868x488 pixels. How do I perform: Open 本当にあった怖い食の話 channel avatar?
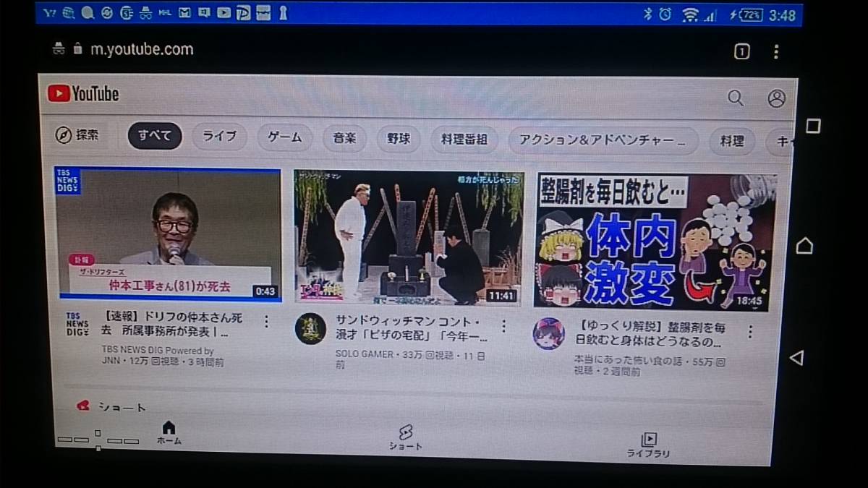point(549,333)
